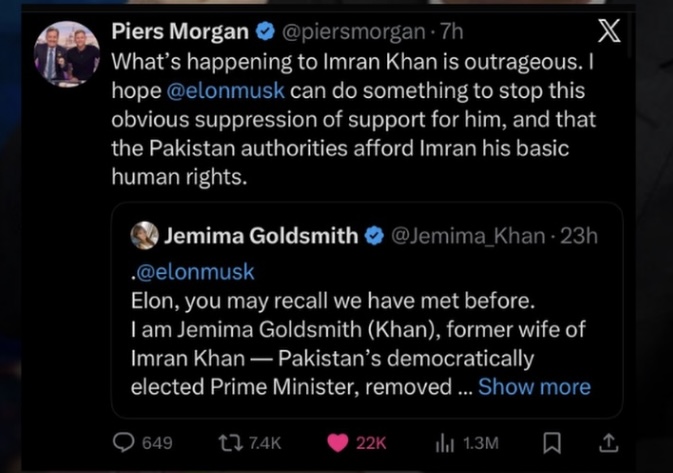
Task: Click Jemima Goldsmith's blue verified badge
Action: 374,237
